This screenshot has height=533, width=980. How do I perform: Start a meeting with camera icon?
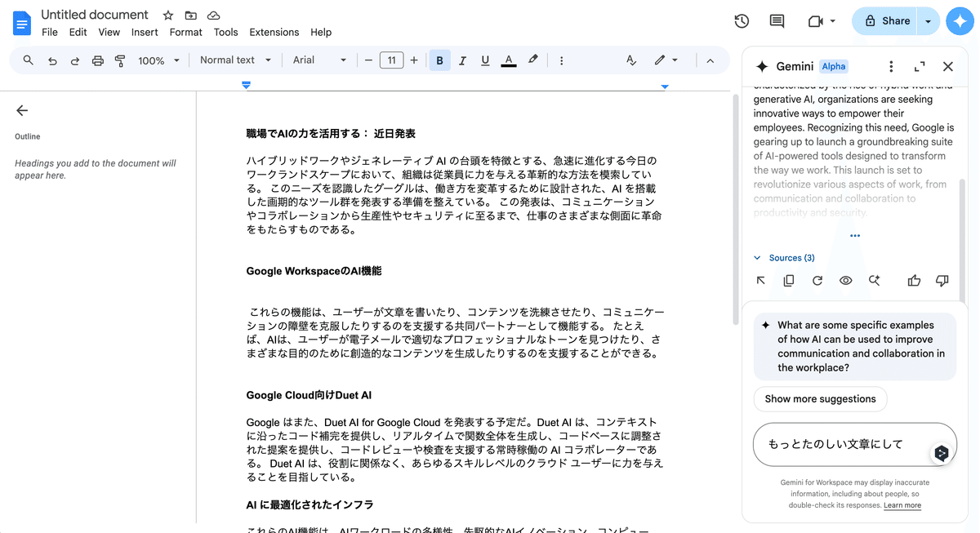coord(815,21)
